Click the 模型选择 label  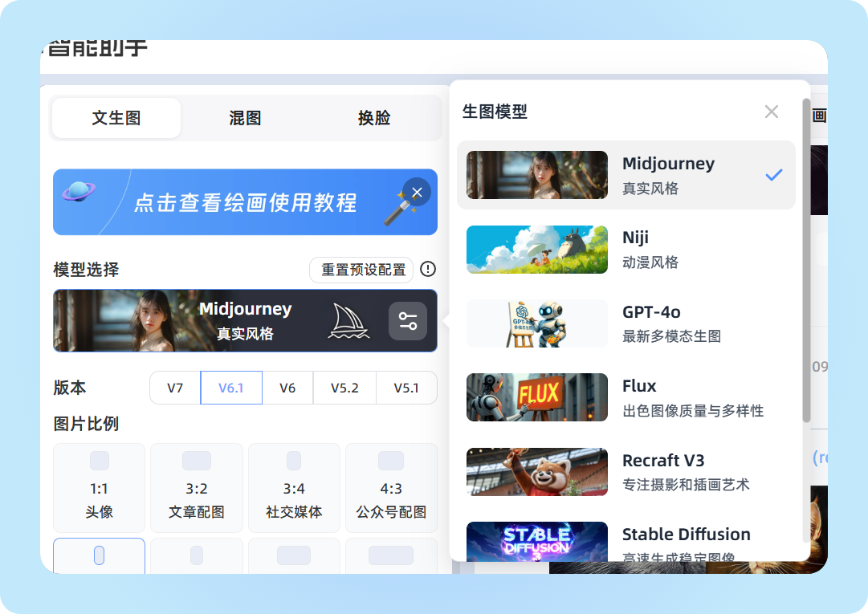click(x=86, y=270)
